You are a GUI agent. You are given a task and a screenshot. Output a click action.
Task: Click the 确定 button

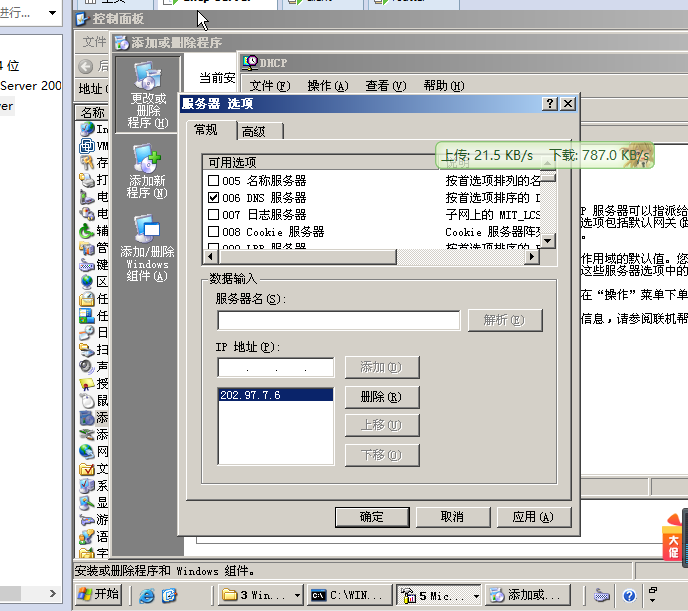coord(372,517)
